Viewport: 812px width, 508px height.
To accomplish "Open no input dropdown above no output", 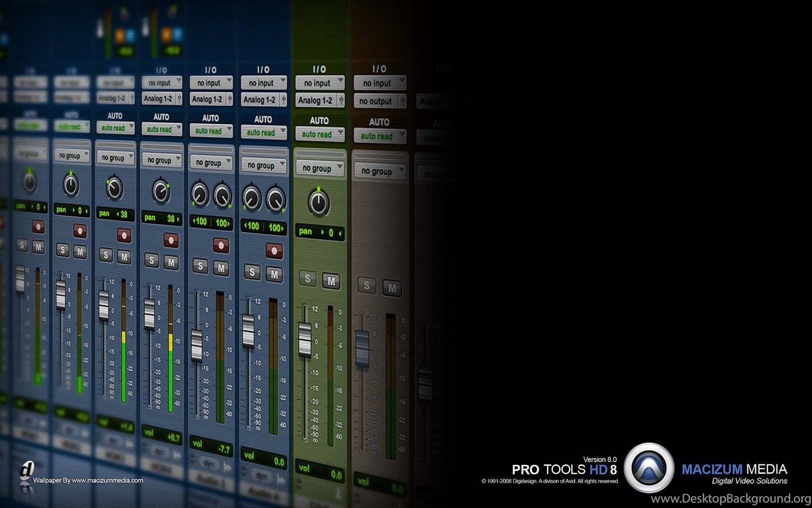I will point(380,83).
